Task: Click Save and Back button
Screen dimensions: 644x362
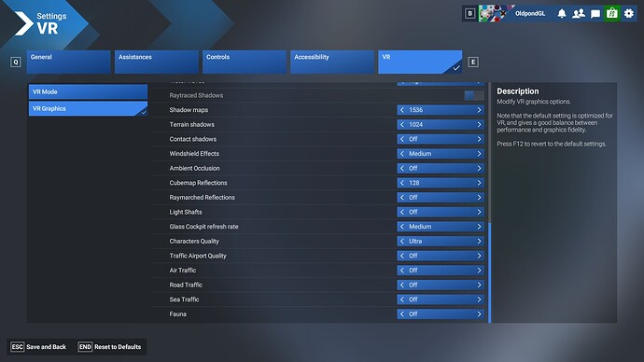Action: point(38,347)
